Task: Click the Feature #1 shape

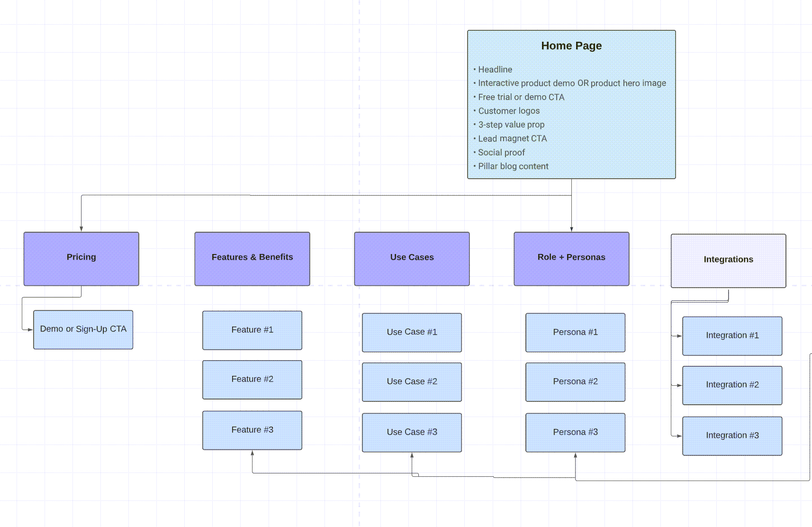Action: (252, 330)
